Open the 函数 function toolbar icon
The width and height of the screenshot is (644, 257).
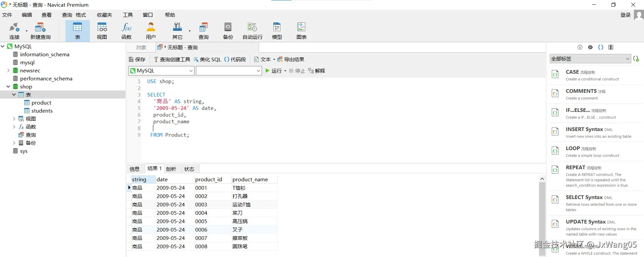[126, 30]
